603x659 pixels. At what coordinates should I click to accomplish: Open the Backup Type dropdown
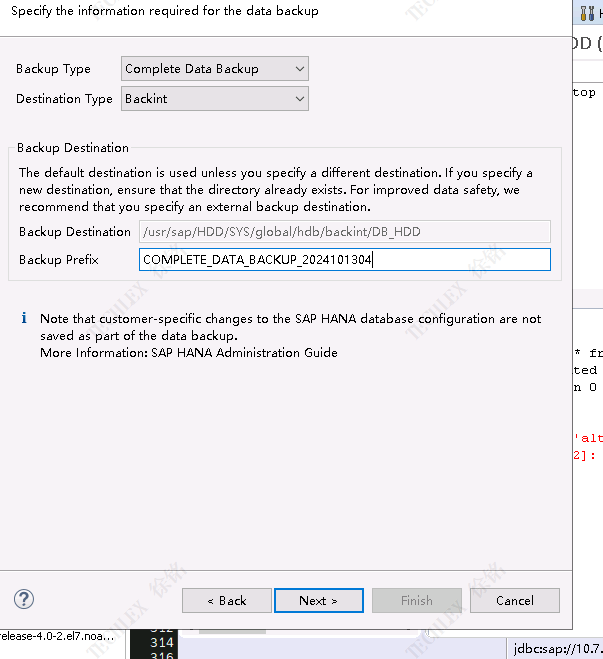(215, 69)
